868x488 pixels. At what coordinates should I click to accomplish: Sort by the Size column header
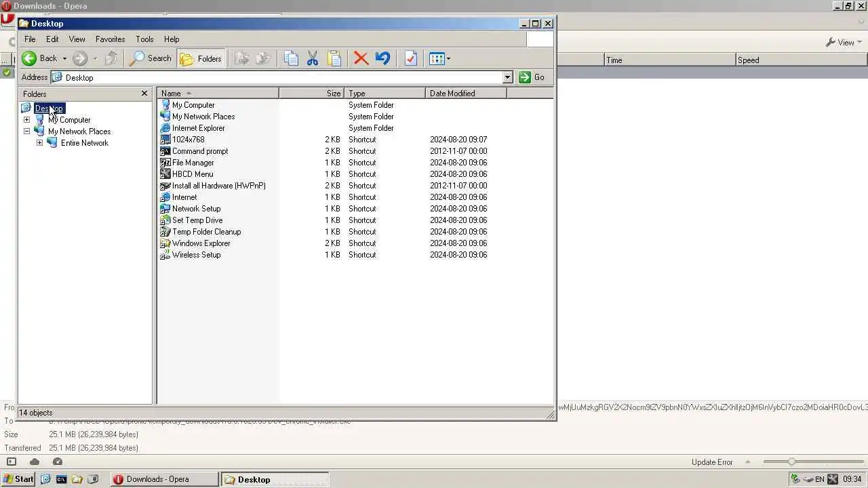pyautogui.click(x=311, y=94)
